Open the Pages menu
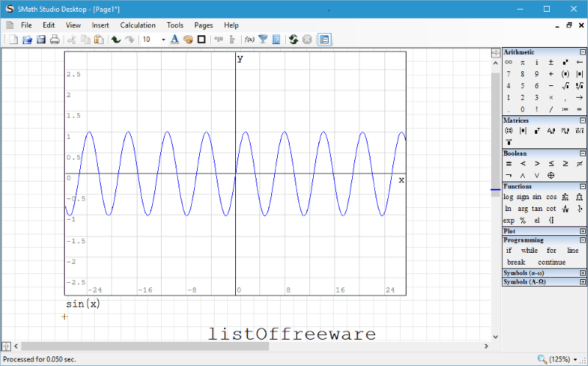This screenshot has width=588, height=366. pyautogui.click(x=204, y=25)
